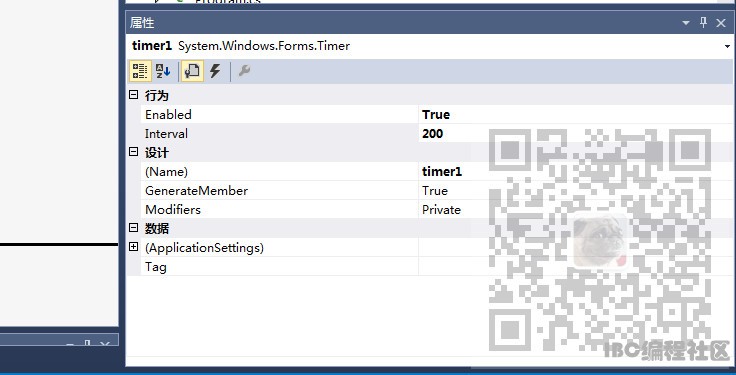The height and width of the screenshot is (375, 736).
Task: Close the Properties panel
Action: pos(721,23)
